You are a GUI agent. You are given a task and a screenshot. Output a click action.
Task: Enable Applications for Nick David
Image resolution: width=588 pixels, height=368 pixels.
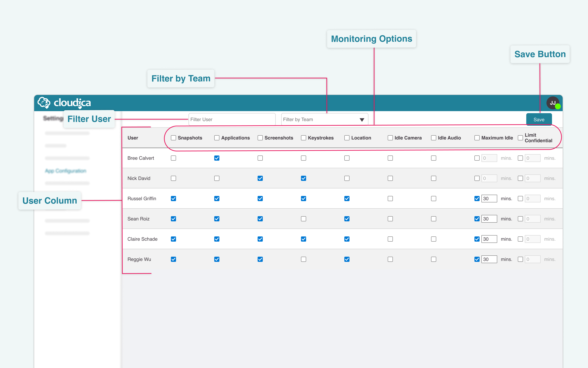(x=217, y=178)
